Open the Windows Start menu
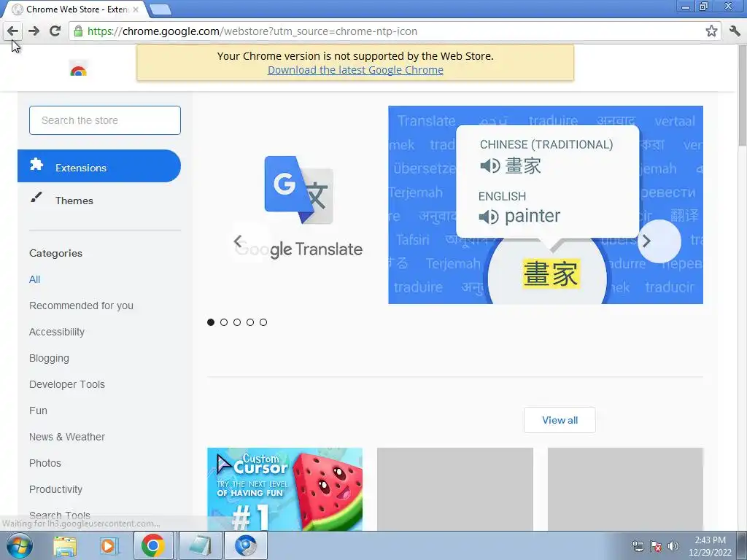Viewport: 747px width, 560px height. [x=19, y=546]
